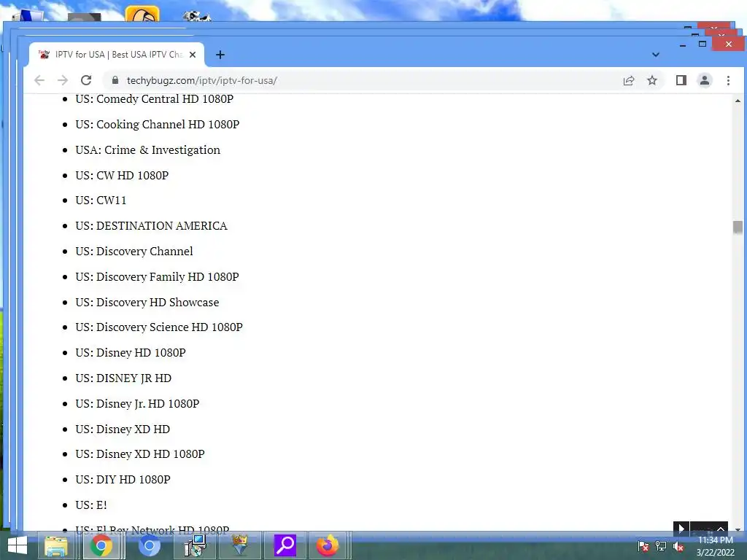The height and width of the screenshot is (560, 747).
Task: Open Chromium from the taskbar
Action: (x=149, y=545)
